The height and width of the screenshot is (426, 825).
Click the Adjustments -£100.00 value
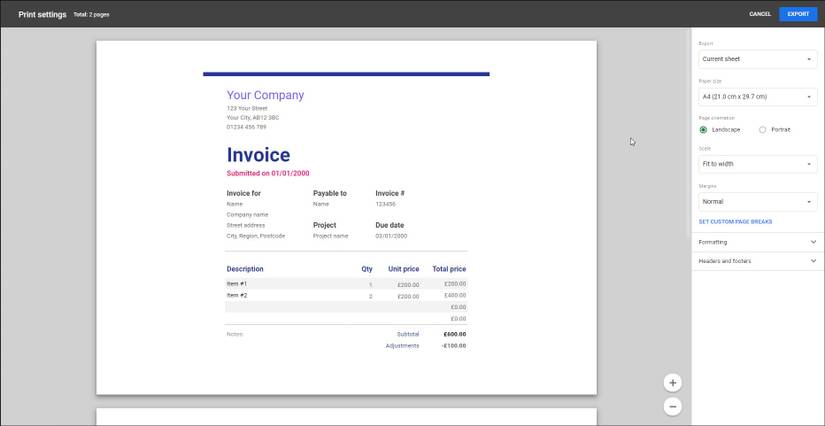[x=454, y=346]
